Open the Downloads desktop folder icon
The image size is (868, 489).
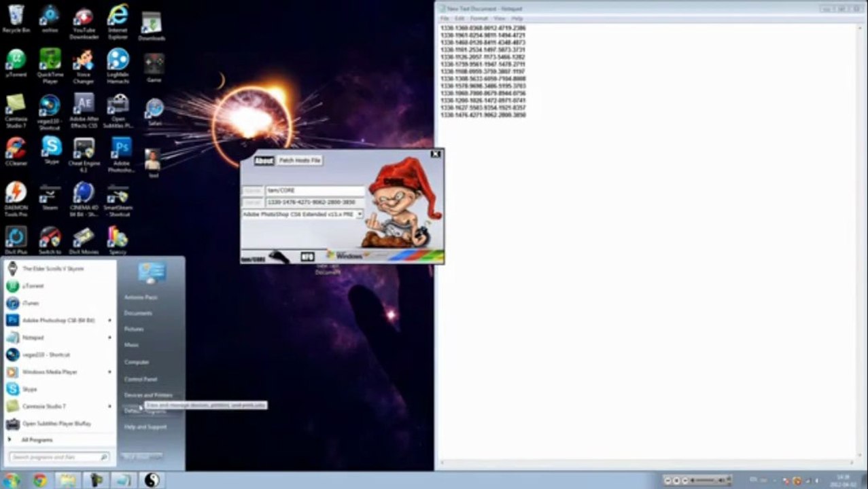152,26
